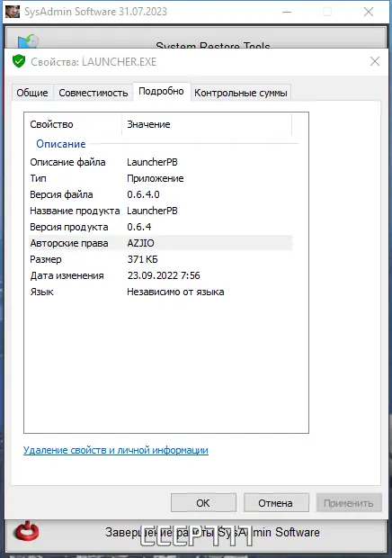Select the Описание файла row
The image size is (392, 558).
[x=160, y=162]
